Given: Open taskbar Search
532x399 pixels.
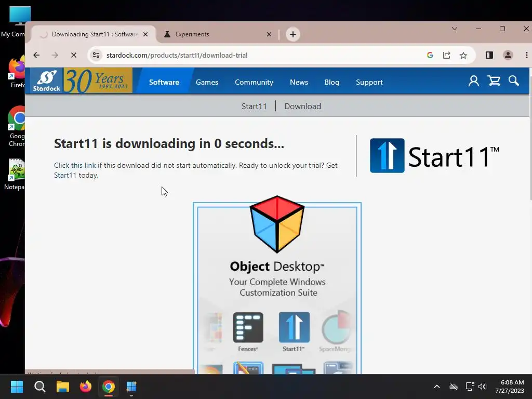Looking at the screenshot, I should click(x=39, y=387).
